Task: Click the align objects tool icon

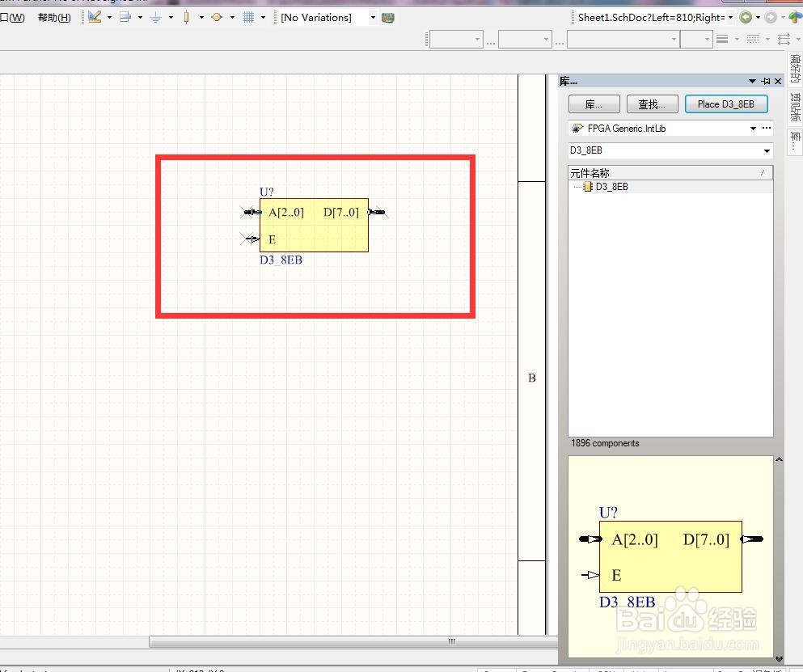Action: point(125,18)
